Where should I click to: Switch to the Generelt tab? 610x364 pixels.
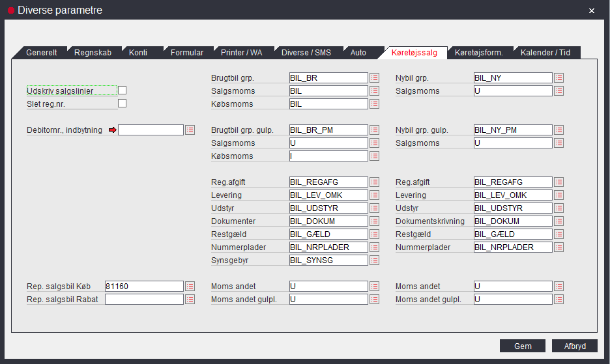click(42, 53)
